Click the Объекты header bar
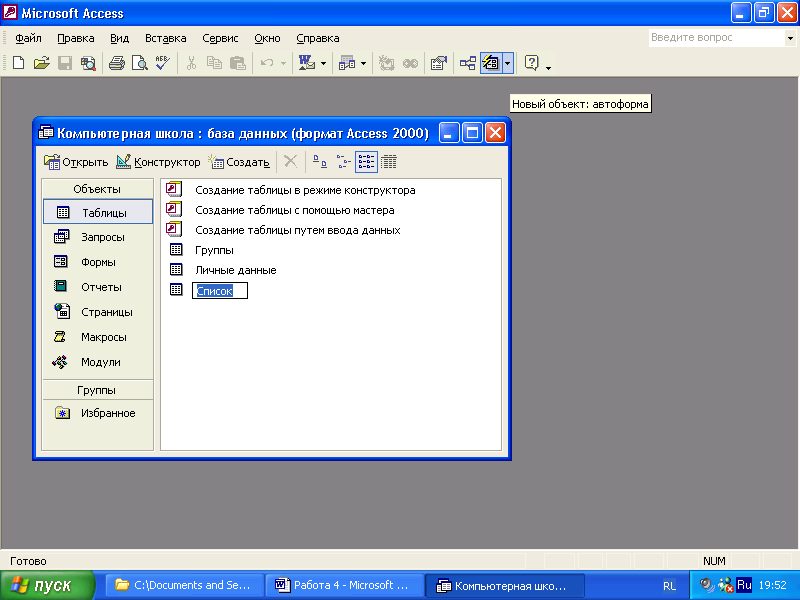Screen dimensions: 800x600 click(x=97, y=189)
